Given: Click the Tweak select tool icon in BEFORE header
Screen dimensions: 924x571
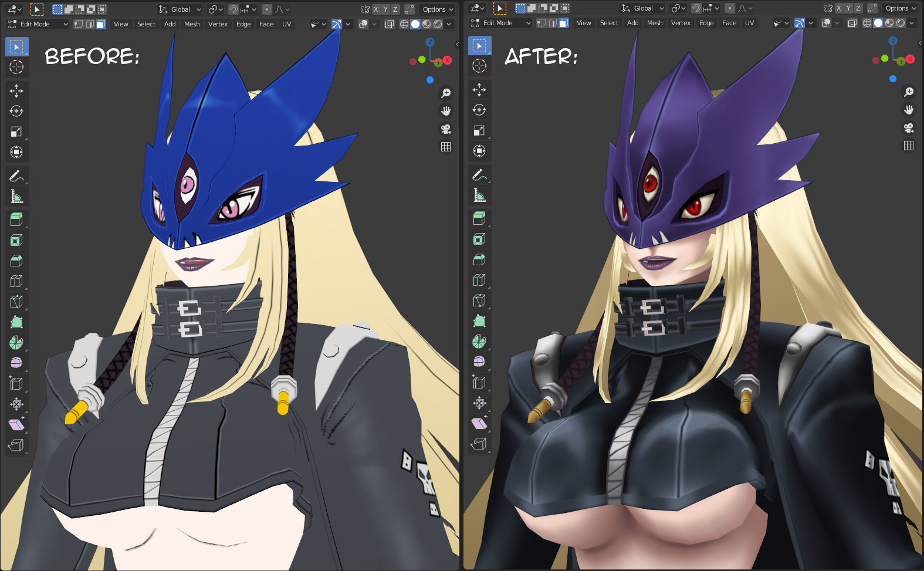Looking at the screenshot, I should (36, 9).
